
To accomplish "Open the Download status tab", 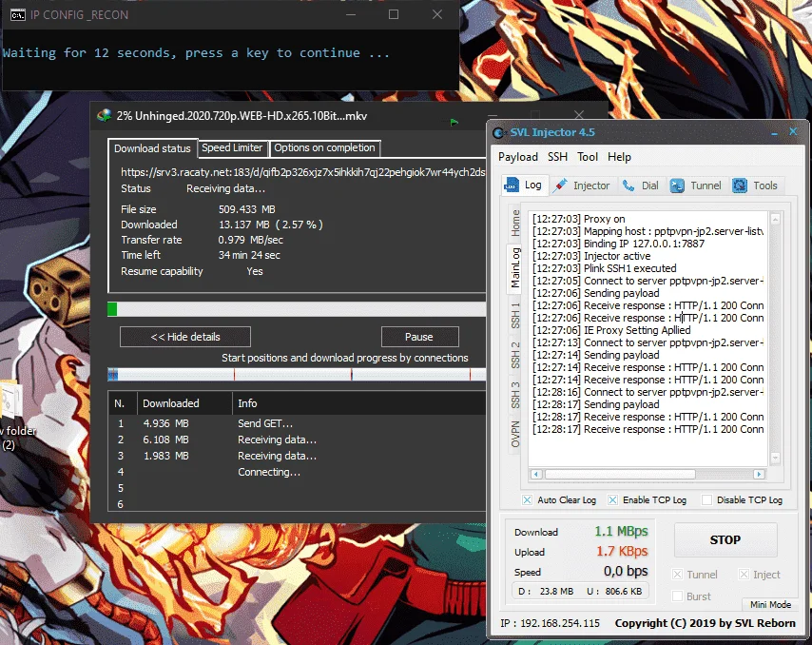I will pos(152,148).
